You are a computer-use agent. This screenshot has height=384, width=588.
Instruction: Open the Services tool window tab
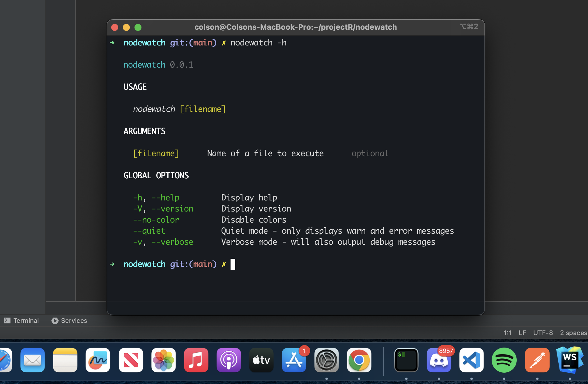(69, 320)
